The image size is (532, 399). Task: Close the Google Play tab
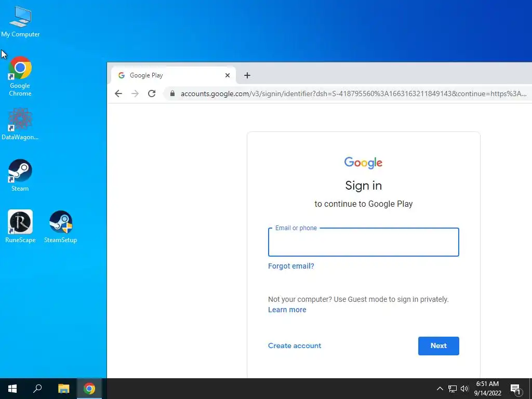coord(228,75)
